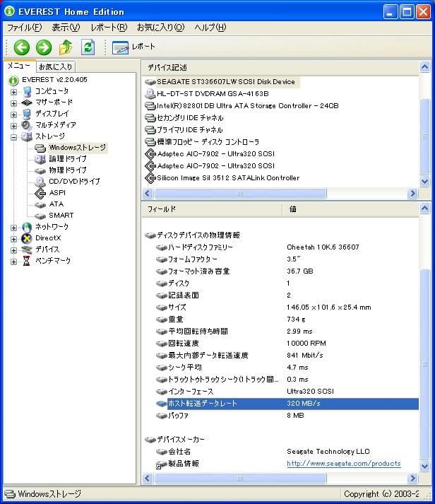The height and width of the screenshot is (504, 435).
Task: Expand the マザーボード node
Action: click(13, 103)
